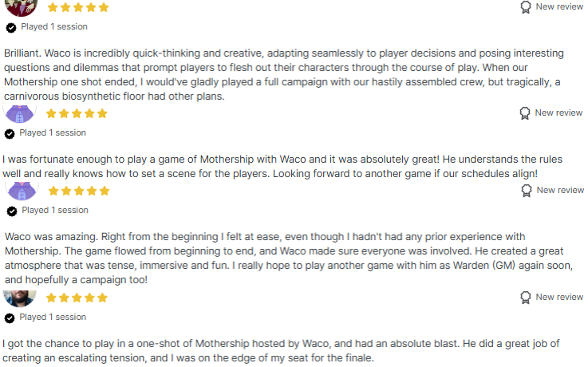Open the bearded reviewer's photo avatar
588x367 pixels.
(19, 298)
